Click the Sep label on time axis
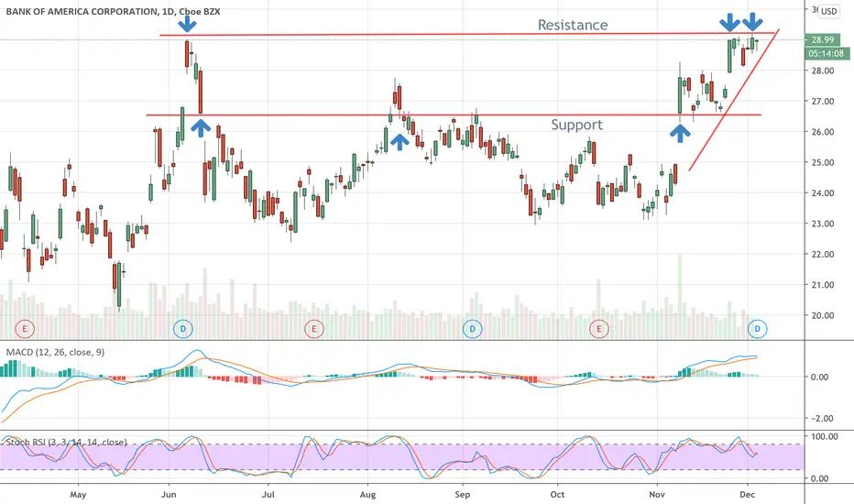The image size is (854, 504). pyautogui.click(x=463, y=495)
